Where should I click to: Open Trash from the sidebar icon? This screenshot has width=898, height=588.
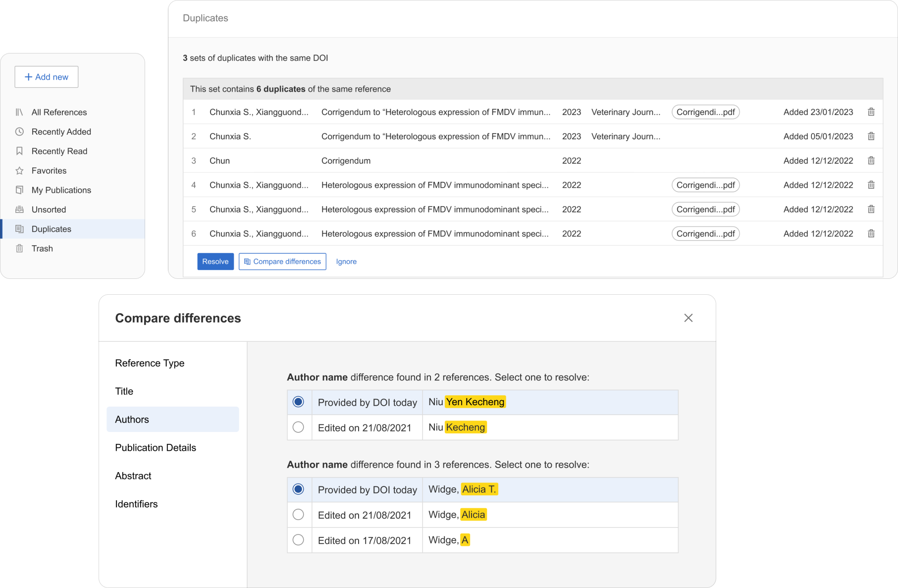tap(19, 249)
